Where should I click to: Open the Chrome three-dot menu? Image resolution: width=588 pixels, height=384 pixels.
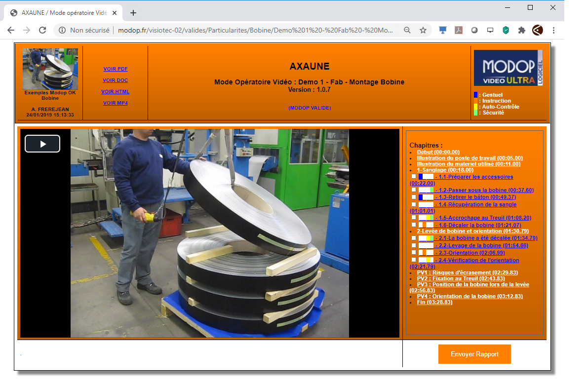pos(553,30)
